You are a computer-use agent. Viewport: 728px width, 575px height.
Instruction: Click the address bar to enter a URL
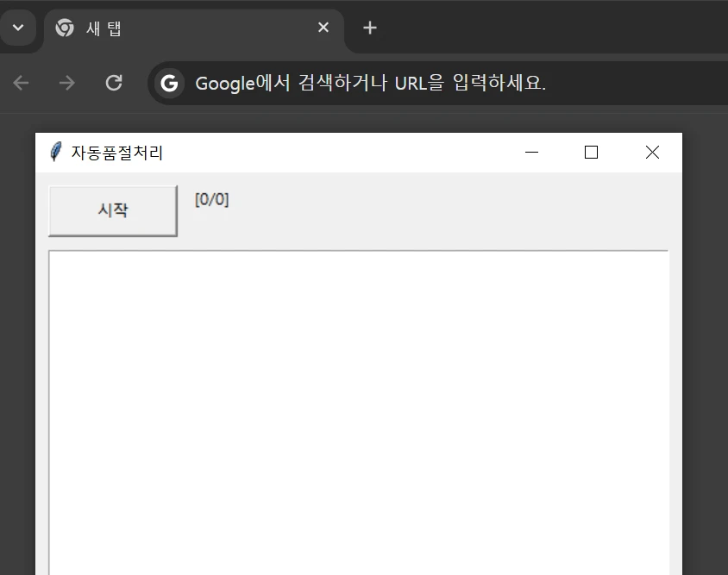(x=388, y=83)
